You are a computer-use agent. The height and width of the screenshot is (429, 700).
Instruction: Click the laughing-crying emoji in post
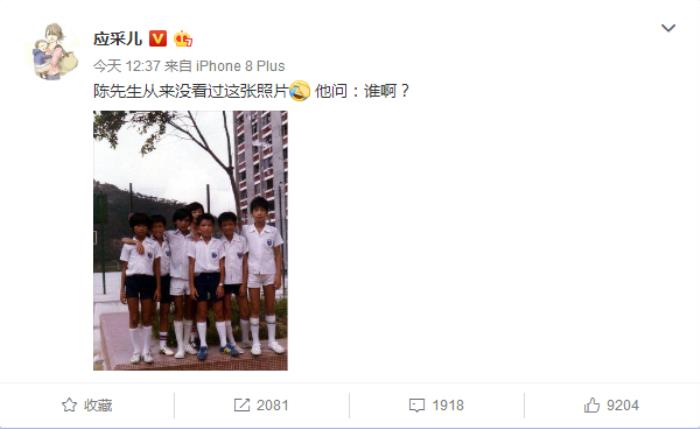(300, 91)
